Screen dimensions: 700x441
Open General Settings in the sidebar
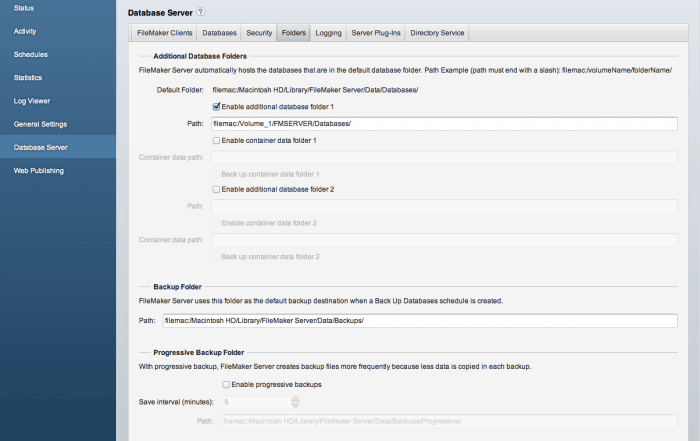[40, 124]
